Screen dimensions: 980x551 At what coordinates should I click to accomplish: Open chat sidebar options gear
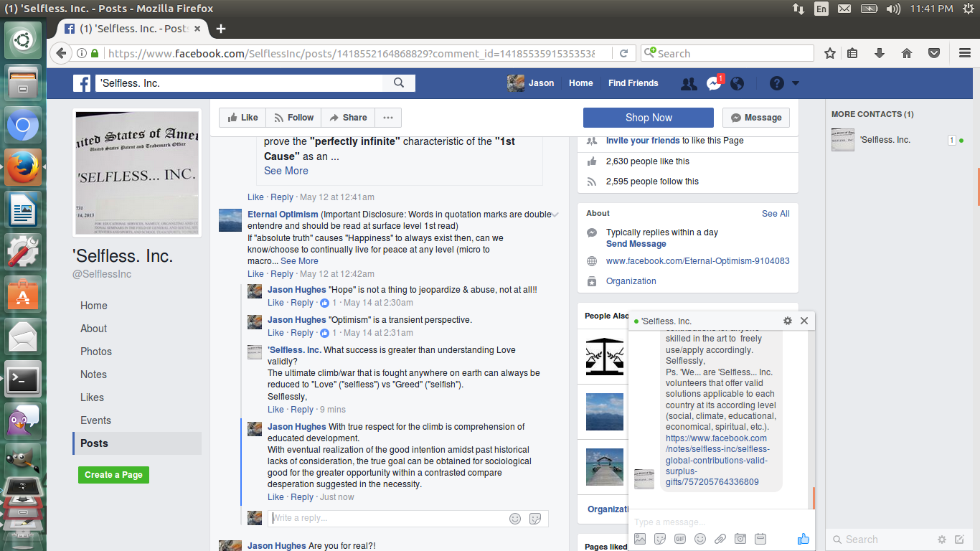click(942, 540)
